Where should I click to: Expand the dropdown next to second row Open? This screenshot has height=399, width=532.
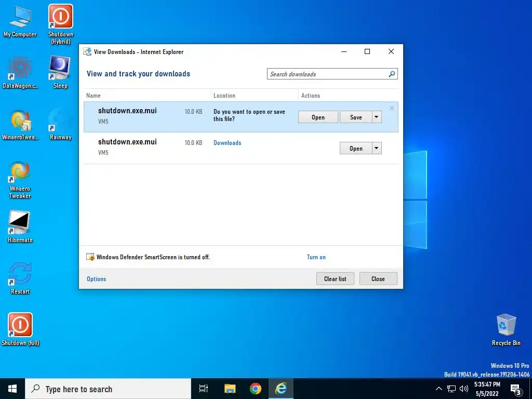coord(377,148)
